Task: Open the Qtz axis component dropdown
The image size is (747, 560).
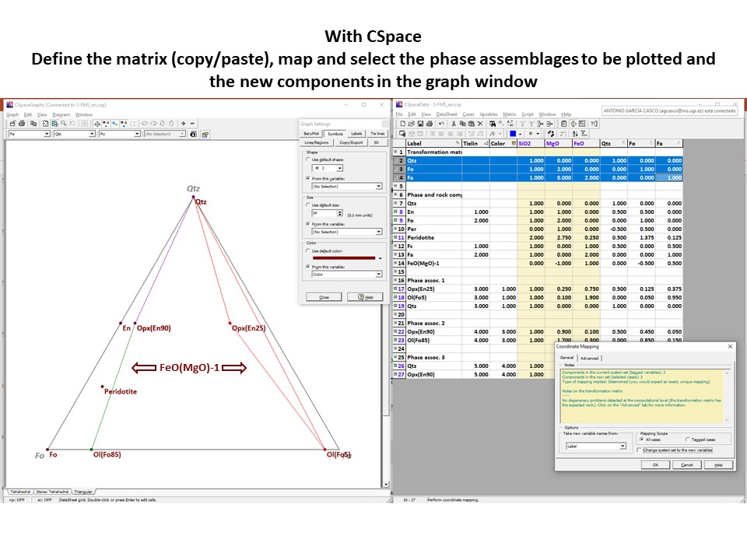Action: [x=90, y=134]
